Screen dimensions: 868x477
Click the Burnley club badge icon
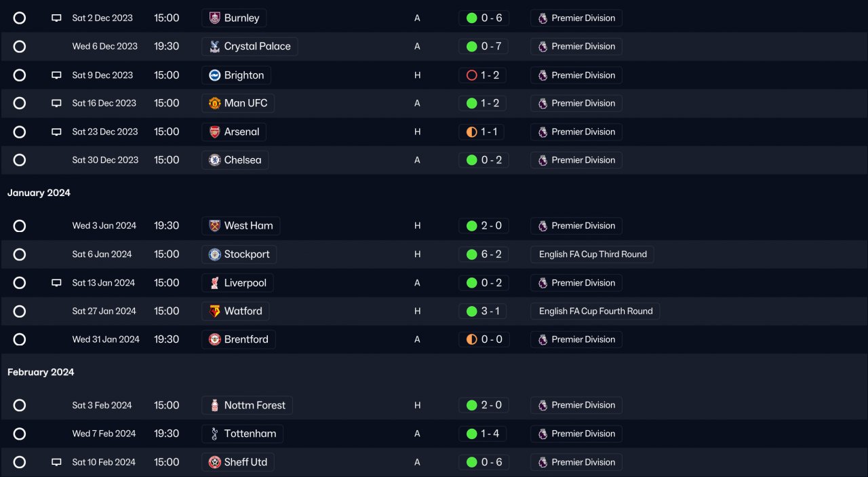pyautogui.click(x=215, y=18)
